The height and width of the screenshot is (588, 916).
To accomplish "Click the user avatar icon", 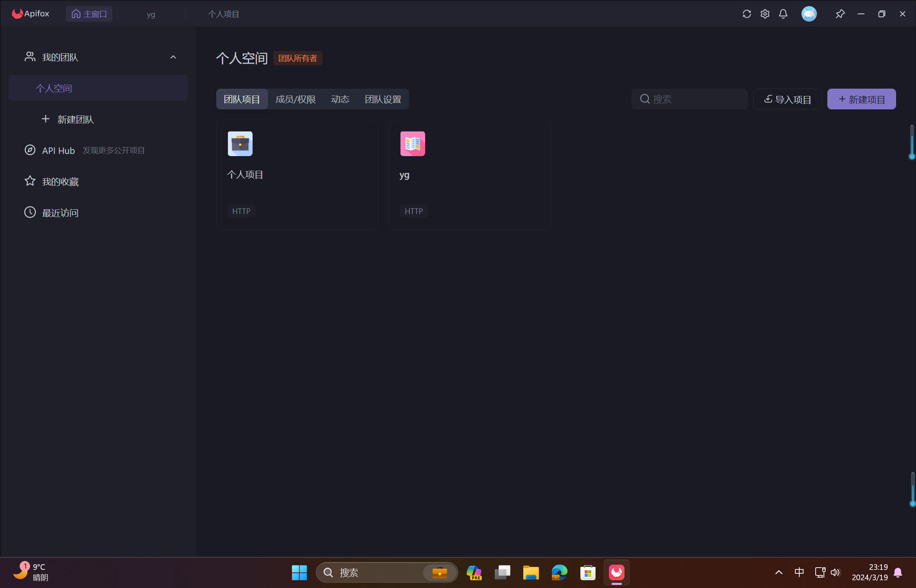I will point(809,14).
